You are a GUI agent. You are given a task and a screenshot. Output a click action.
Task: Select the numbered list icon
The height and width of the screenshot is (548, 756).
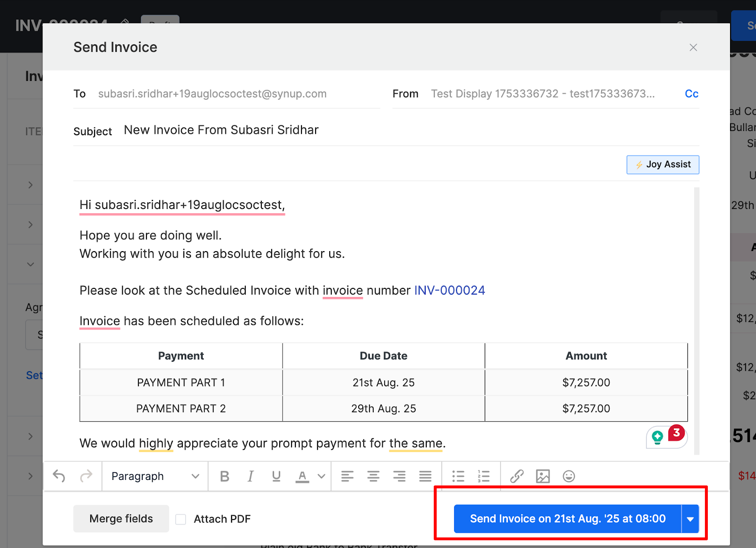pos(483,476)
